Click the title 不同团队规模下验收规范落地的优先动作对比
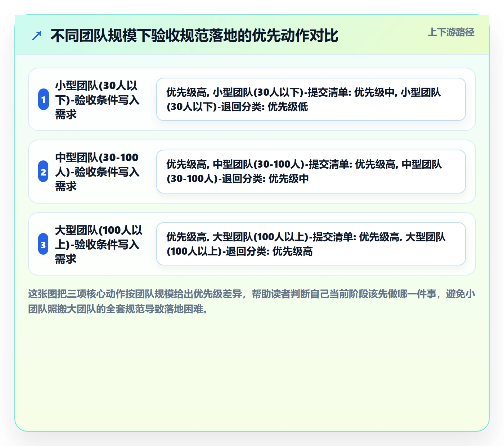The height and width of the screenshot is (446, 504). click(x=194, y=36)
